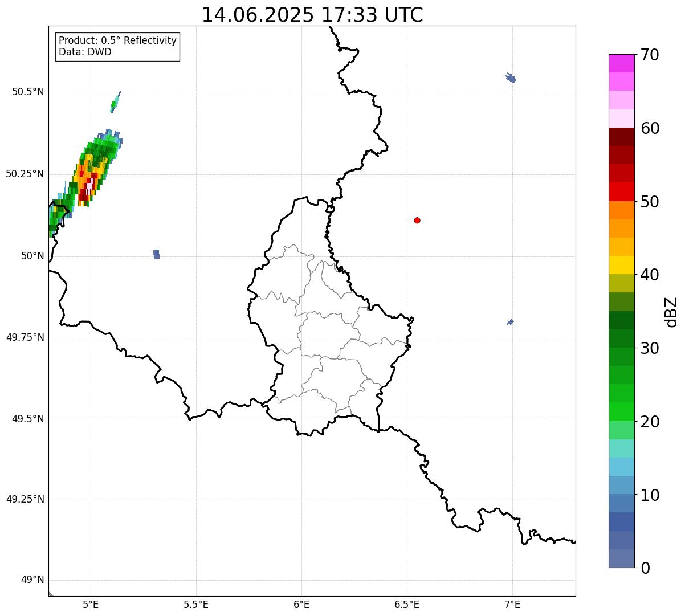Viewport: 685px width, 616px height.
Task: Click the yellow colorbar swatch above 40
Action: (x=621, y=265)
